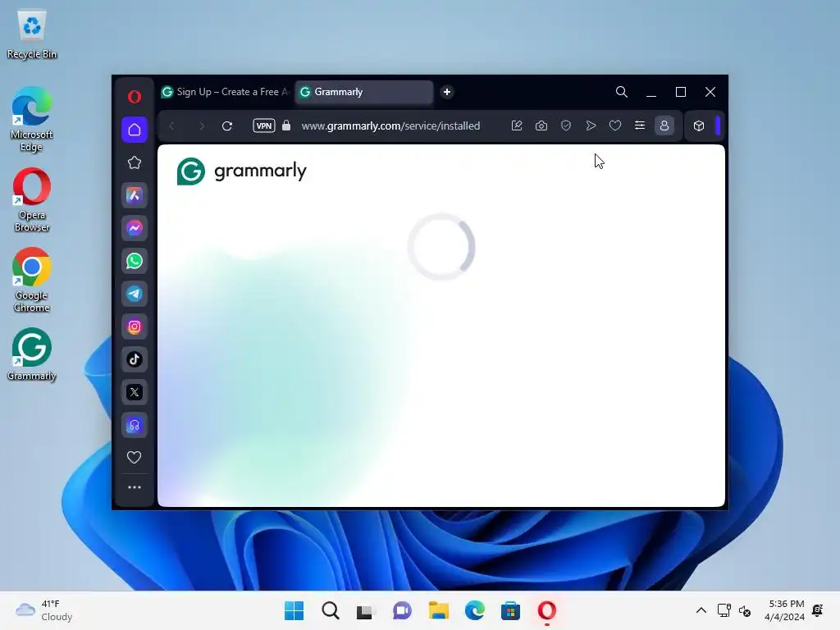
Task: Open Messenger in the Opera sidebar
Action: pyautogui.click(x=135, y=228)
